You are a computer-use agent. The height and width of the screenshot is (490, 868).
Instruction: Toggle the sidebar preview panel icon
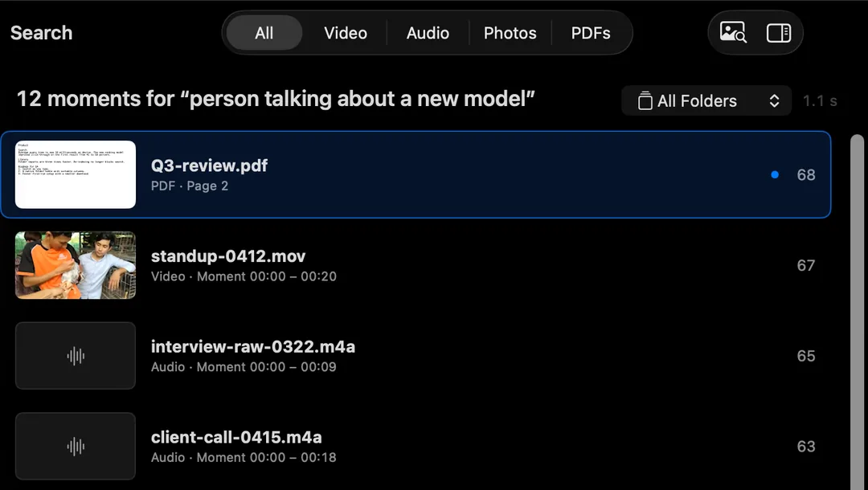point(778,33)
